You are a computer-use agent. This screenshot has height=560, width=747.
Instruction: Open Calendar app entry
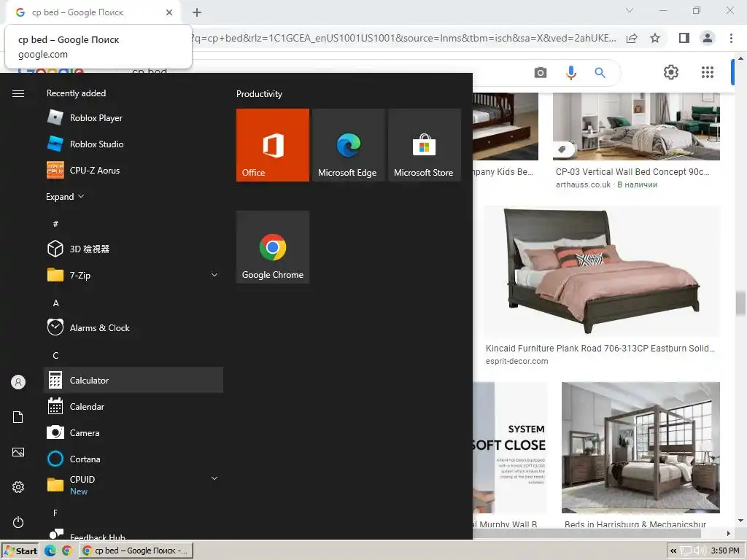coord(133,406)
